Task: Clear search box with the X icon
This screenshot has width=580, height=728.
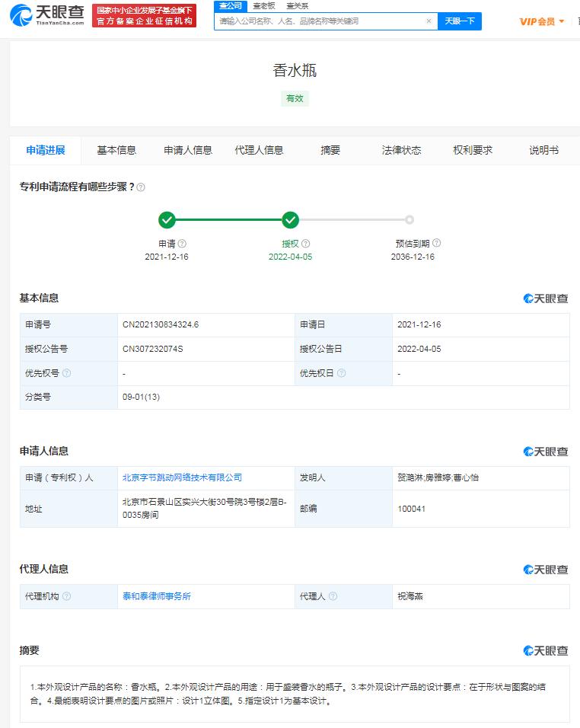Action: pos(429,21)
